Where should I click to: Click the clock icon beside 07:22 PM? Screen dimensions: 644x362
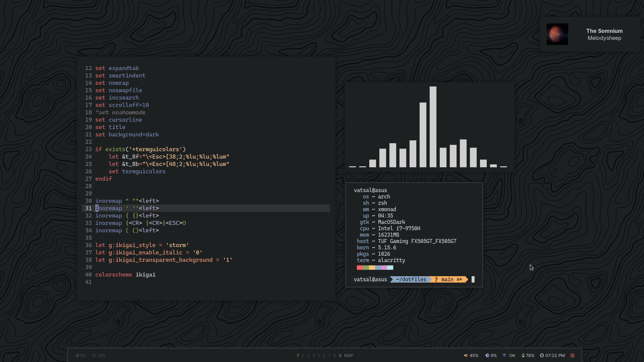[542, 356]
